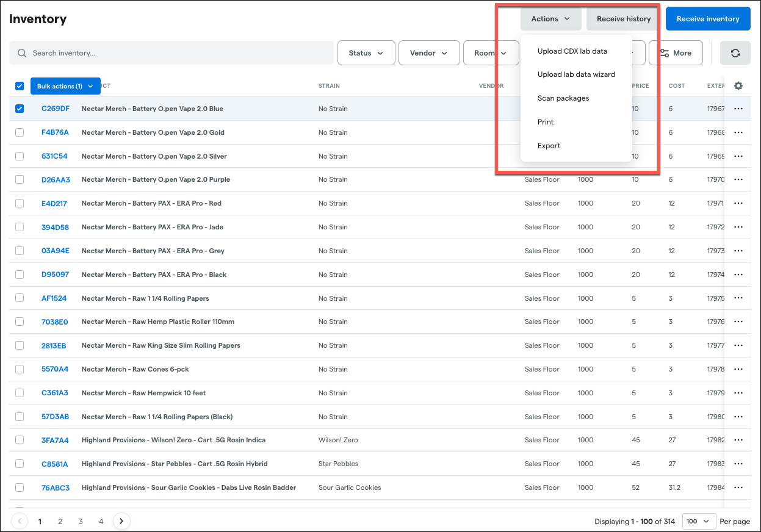Click the More filters slider icon
761x532 pixels.
click(663, 53)
